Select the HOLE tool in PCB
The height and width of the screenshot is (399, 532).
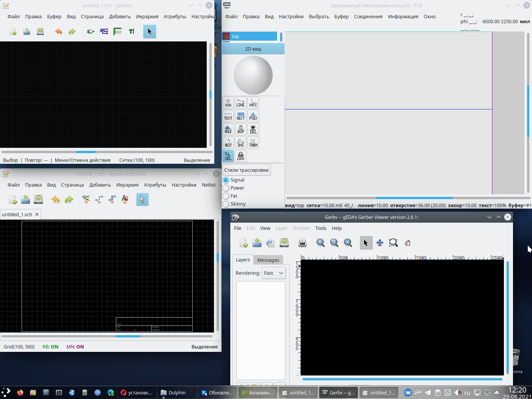coord(228,130)
